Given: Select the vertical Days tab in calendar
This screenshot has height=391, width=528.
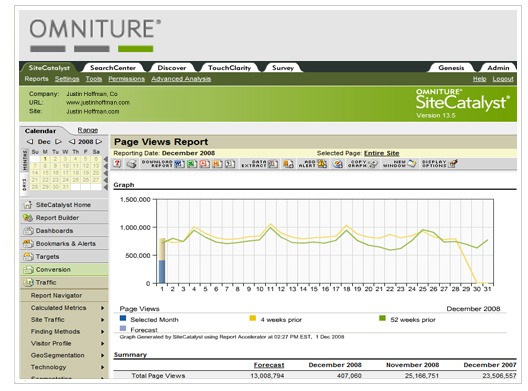Looking at the screenshot, I should pos(25,184).
